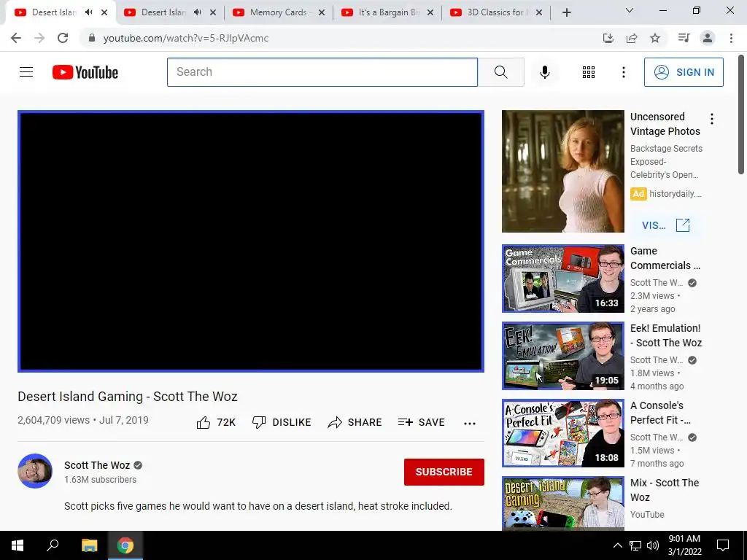This screenshot has width=747, height=560.
Task: Go forward with the browser forward arrow
Action: [39, 38]
